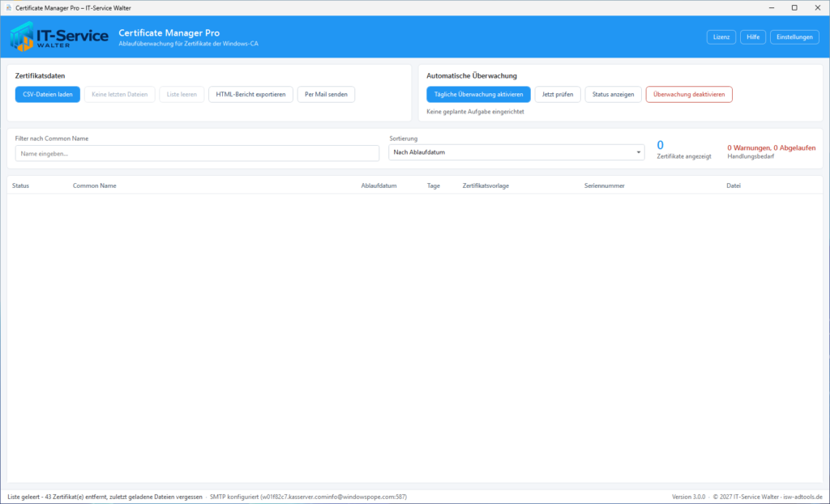The width and height of the screenshot is (830, 504).
Task: Click the Ablaufdatum column header
Action: click(379, 186)
